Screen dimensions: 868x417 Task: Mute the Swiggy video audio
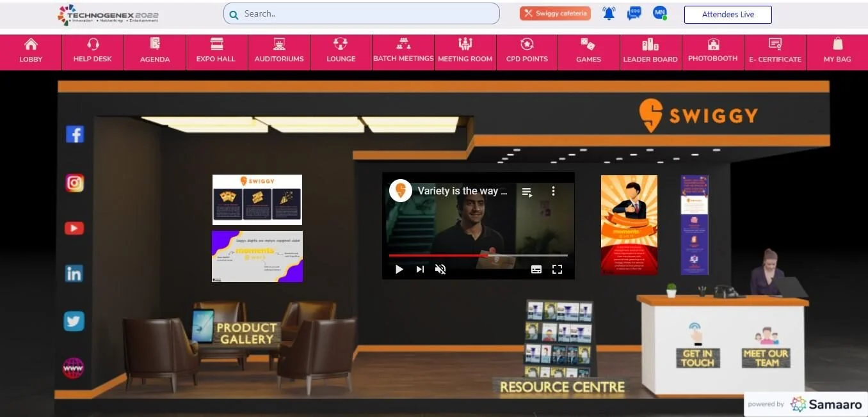[x=440, y=269]
